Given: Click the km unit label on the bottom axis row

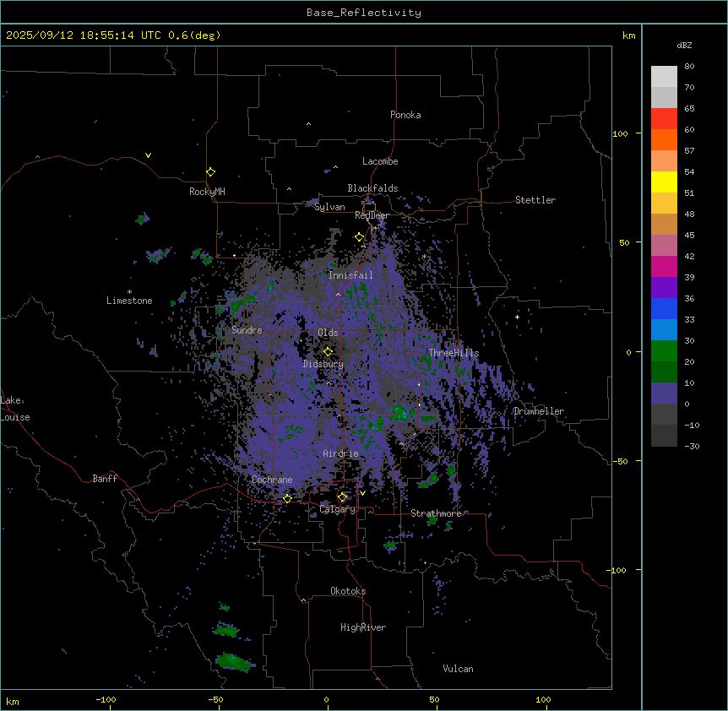Looking at the screenshot, I should coord(13,702).
